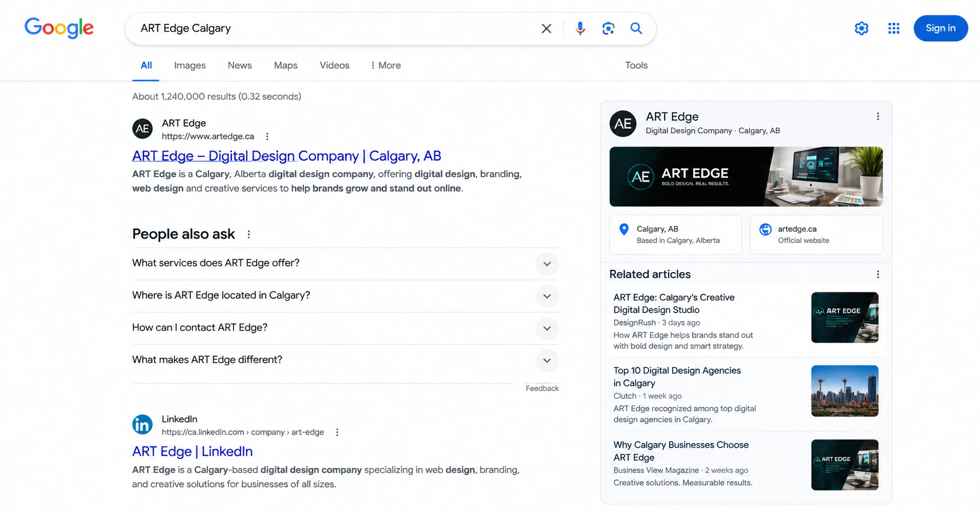The width and height of the screenshot is (980, 518).
Task: Open options menu beside artedge.ca URL
Action: (267, 136)
